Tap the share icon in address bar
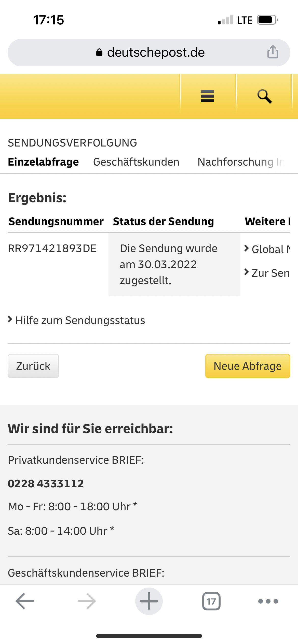This screenshot has width=298, height=644. tap(273, 52)
